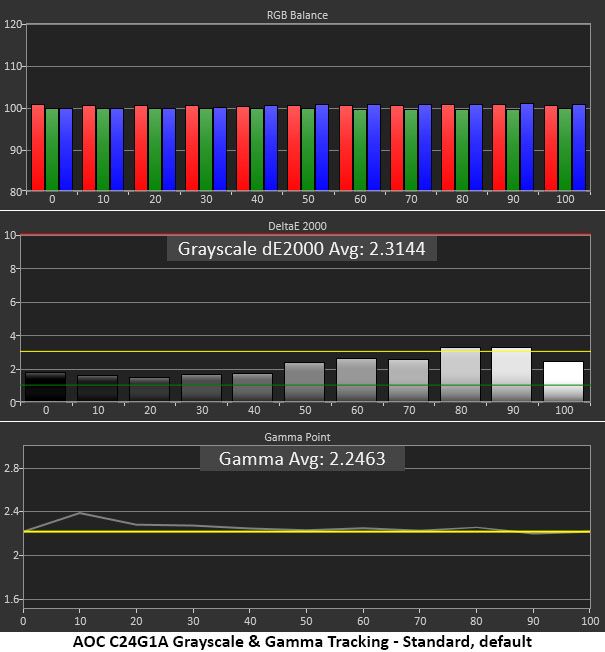Click the blue bar at 0 in RGB Balance

tap(66, 150)
